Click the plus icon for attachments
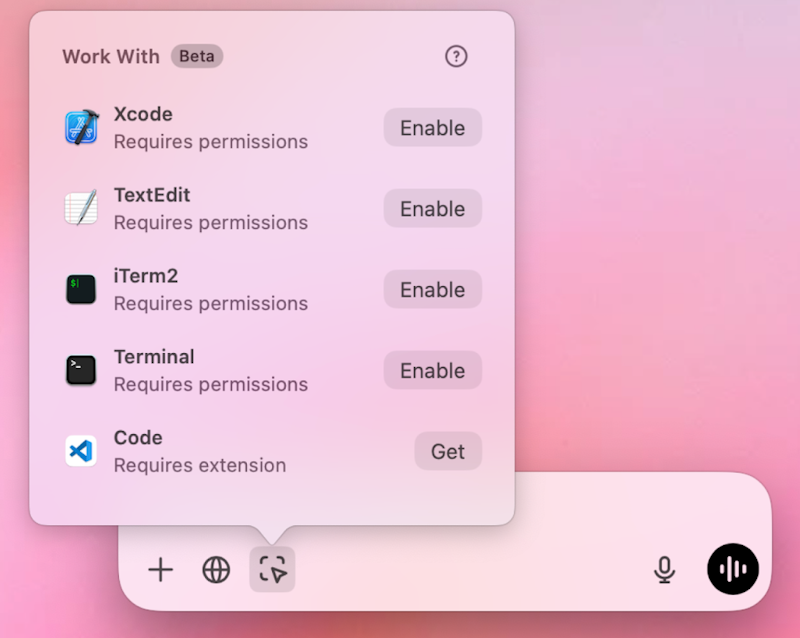Screen dimensions: 800x638 click(160, 569)
